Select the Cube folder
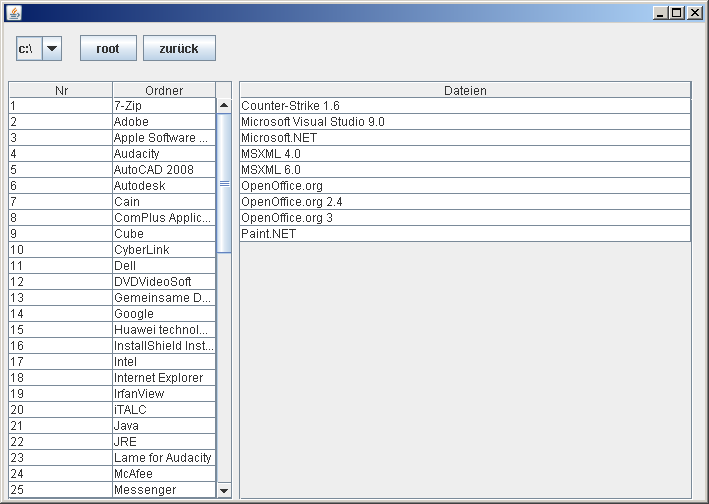Image resolution: width=709 pixels, height=504 pixels. pos(164,234)
